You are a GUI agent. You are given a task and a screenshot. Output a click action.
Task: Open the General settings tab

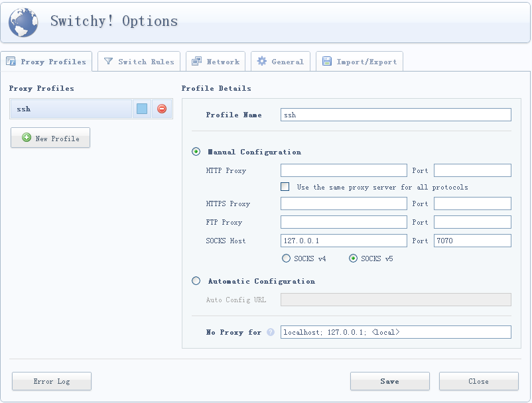280,62
